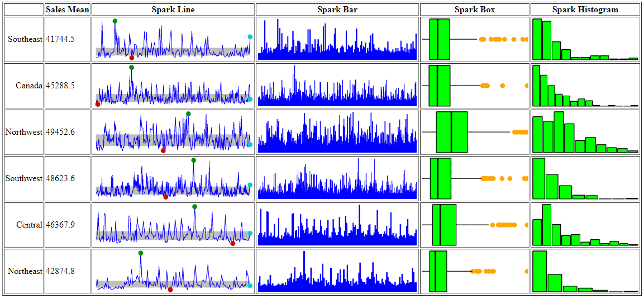Click the red min marker in Northwest spark line

[x=163, y=151]
